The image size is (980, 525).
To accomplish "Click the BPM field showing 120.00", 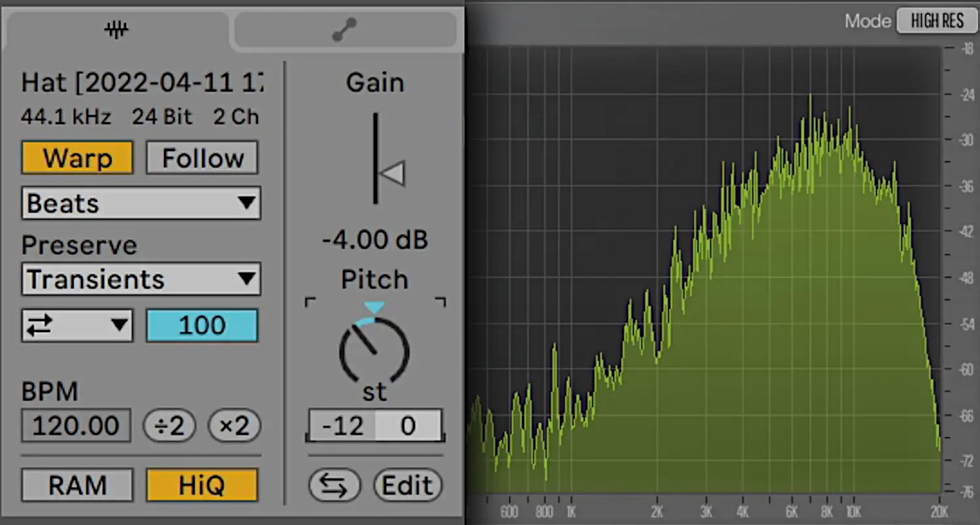I will [x=76, y=426].
